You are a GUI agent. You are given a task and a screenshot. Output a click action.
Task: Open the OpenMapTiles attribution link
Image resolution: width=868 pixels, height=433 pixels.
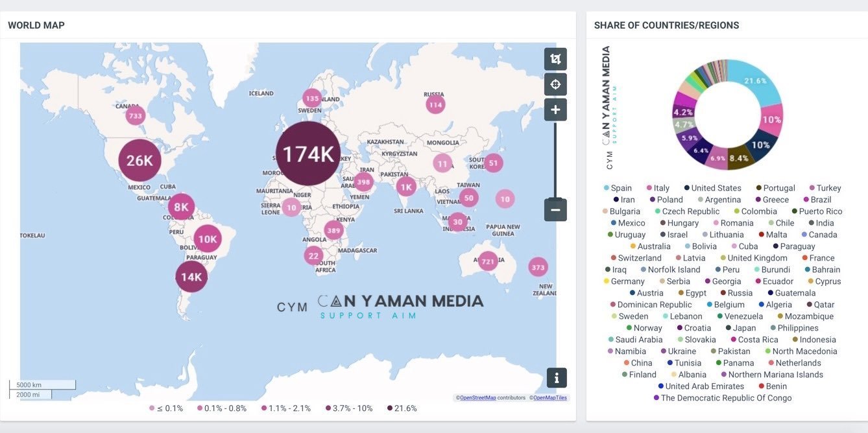549,398
